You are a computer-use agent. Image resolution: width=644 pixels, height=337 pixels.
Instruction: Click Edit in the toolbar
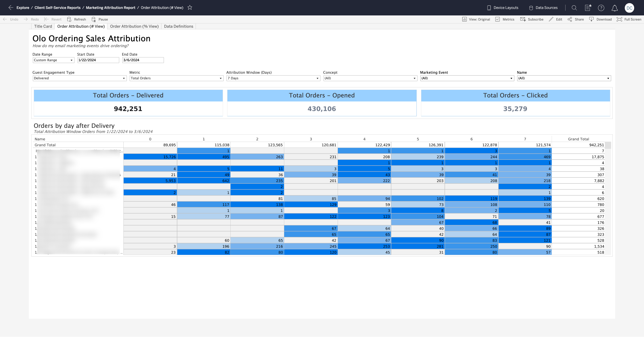coord(555,19)
